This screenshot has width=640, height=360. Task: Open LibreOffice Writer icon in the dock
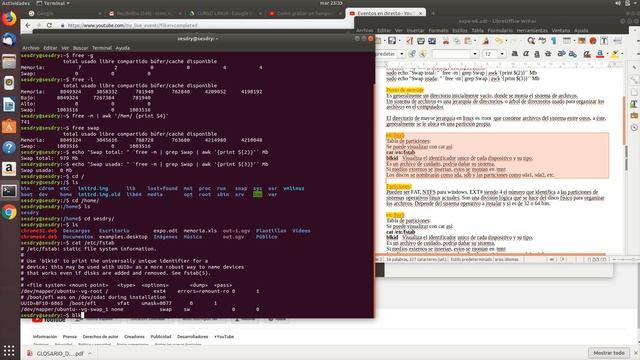click(9, 105)
